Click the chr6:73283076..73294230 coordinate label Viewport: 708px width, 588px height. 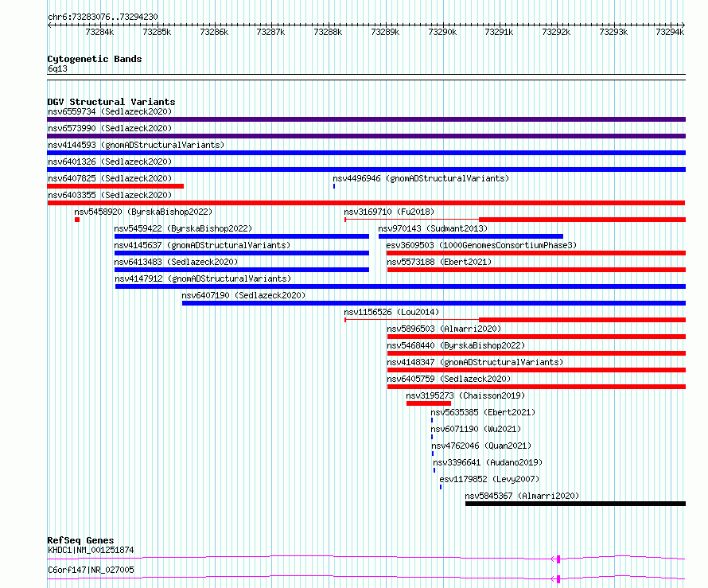pos(103,18)
